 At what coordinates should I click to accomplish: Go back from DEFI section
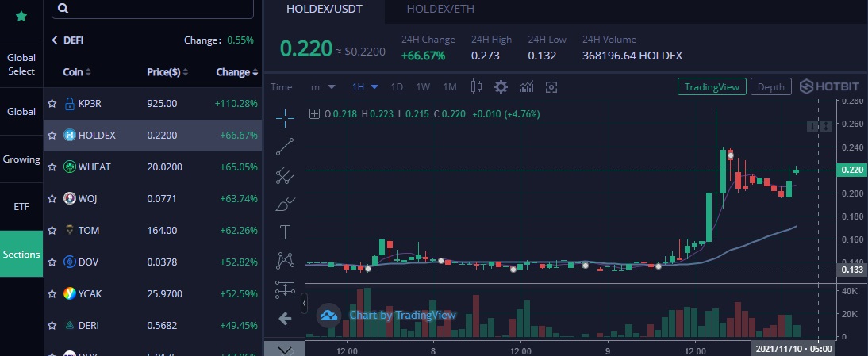[x=54, y=40]
